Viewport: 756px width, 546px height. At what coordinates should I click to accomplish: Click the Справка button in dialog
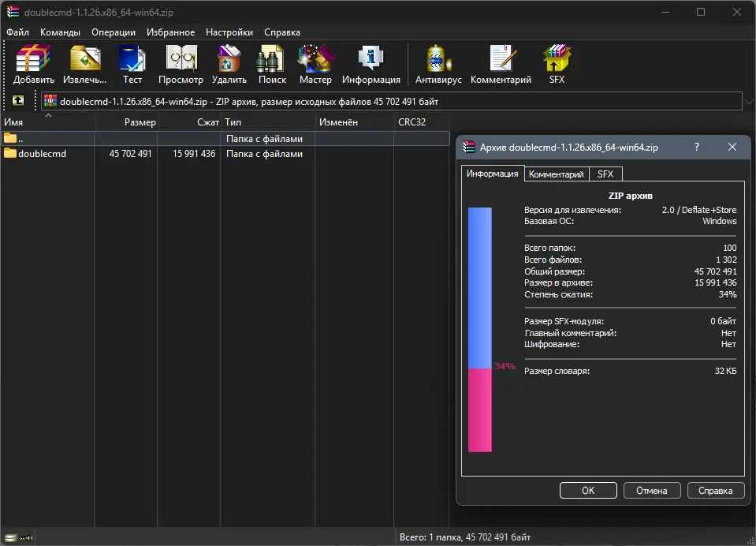point(716,491)
